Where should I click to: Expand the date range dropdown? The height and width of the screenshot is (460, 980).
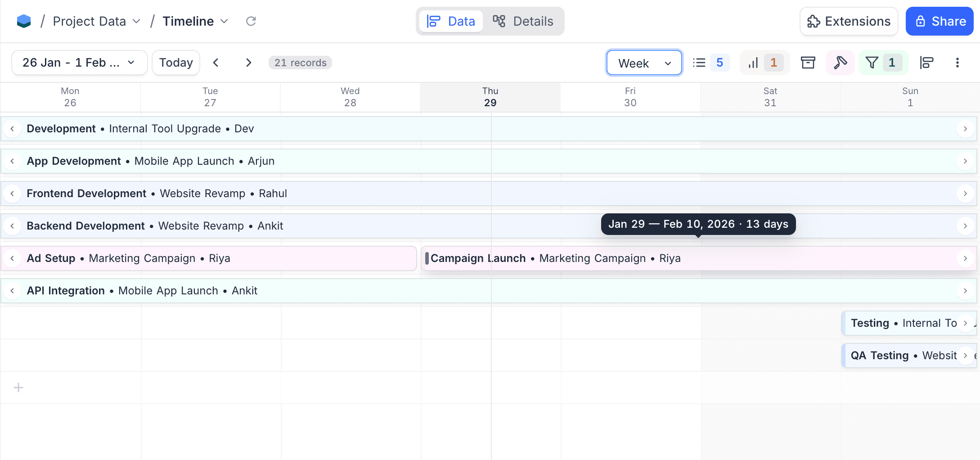[x=79, y=63]
